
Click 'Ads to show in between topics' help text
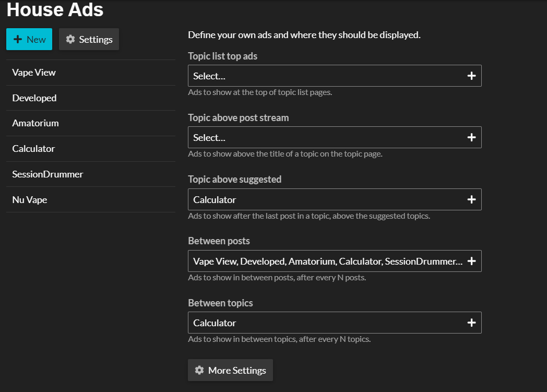click(279, 339)
